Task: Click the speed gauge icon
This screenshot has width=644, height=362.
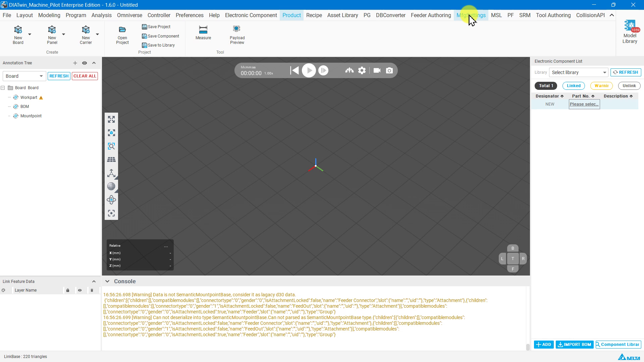Action: click(x=350, y=70)
